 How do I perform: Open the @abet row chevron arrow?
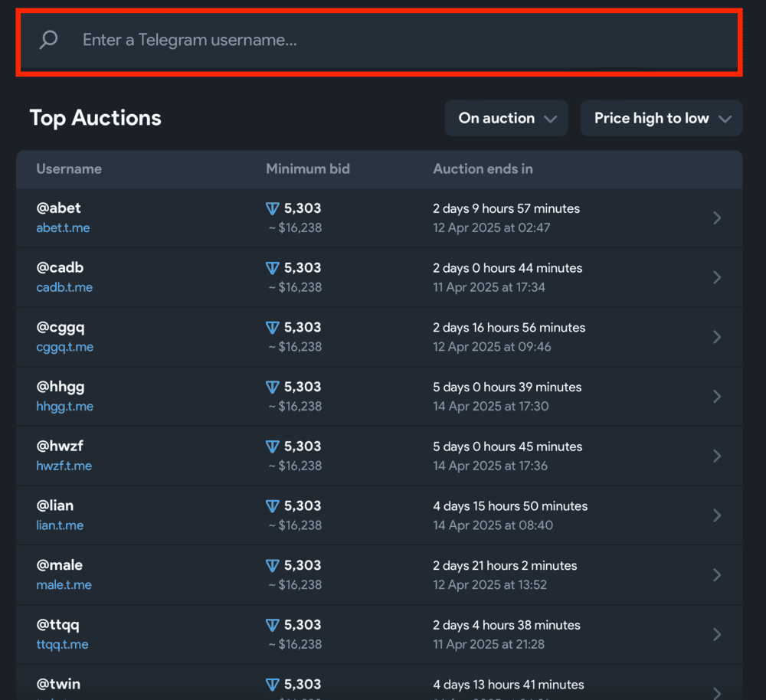click(x=717, y=218)
